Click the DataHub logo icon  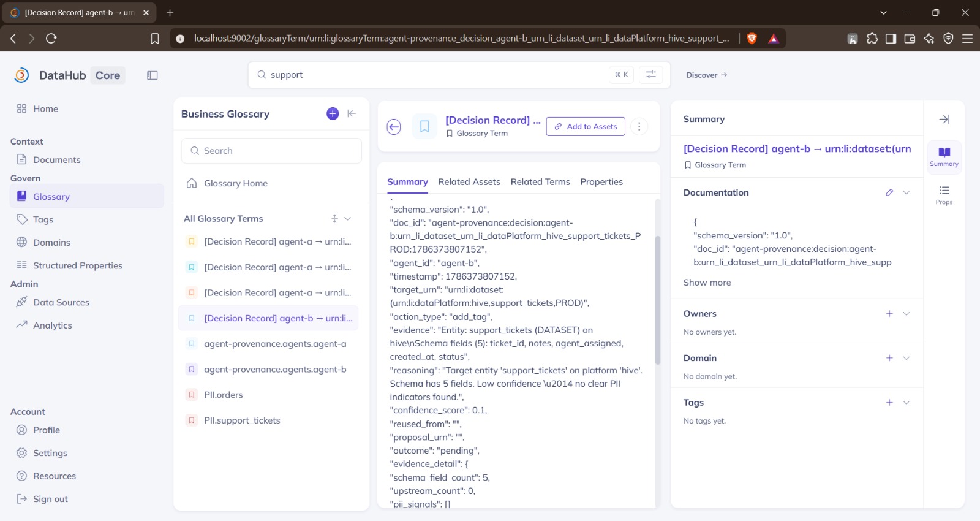click(22, 75)
